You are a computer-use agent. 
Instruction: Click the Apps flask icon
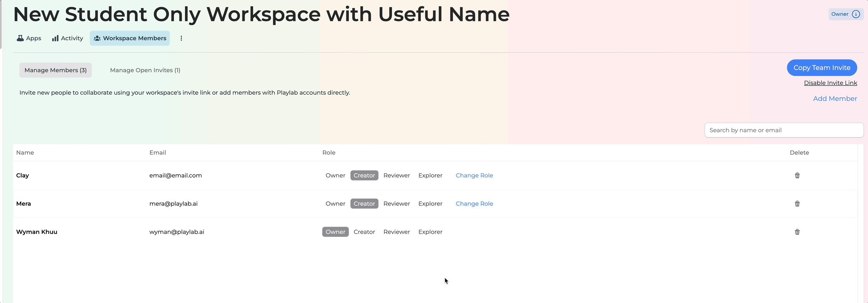20,38
